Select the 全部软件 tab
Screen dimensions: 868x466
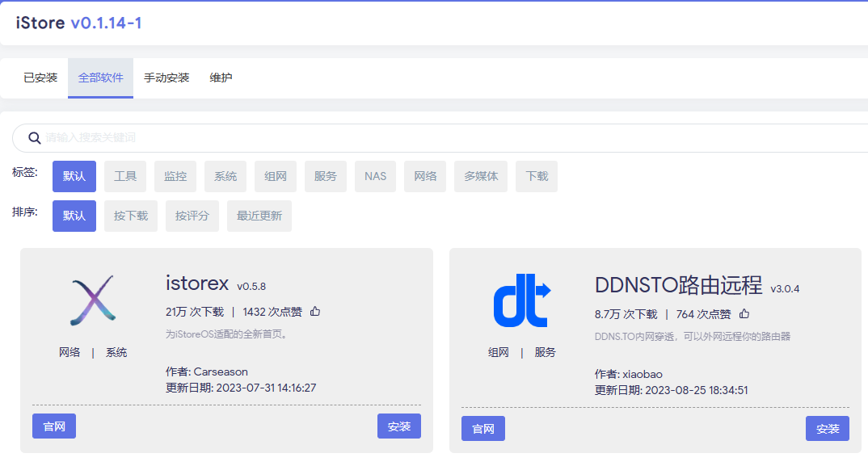(101, 78)
